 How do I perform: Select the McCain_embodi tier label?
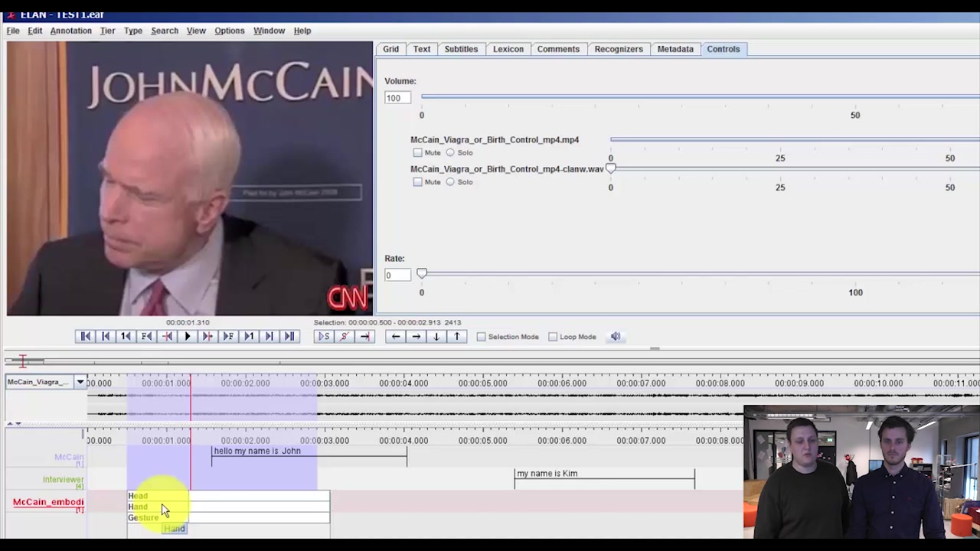pos(48,502)
